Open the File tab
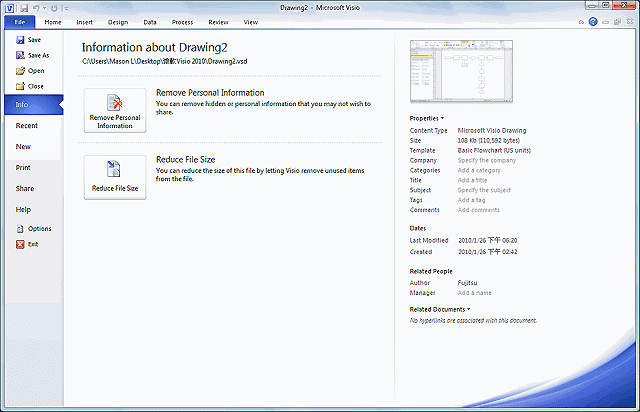 point(20,22)
